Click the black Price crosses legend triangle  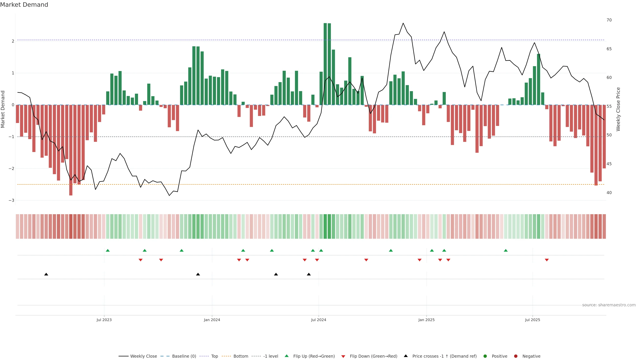pos(406,356)
